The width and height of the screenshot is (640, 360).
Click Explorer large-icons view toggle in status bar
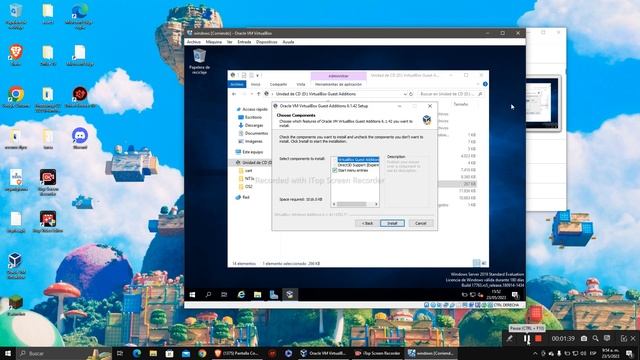(484, 263)
